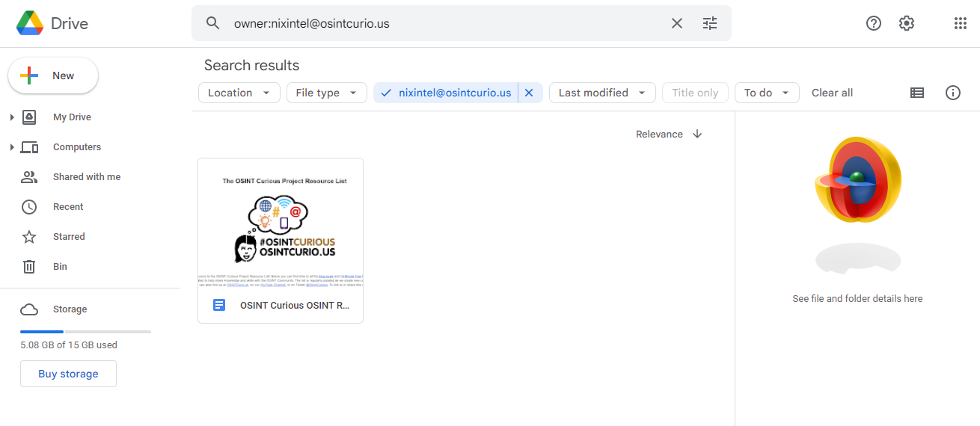Viewport: 980px width, 426px height.
Task: Click the '5.08 GB of 15 GB used' text
Action: [69, 345]
